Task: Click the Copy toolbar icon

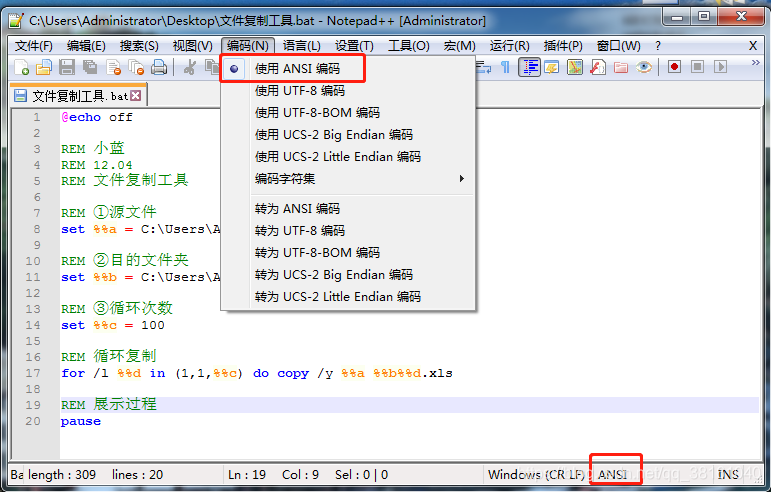Action: pyautogui.click(x=212, y=67)
